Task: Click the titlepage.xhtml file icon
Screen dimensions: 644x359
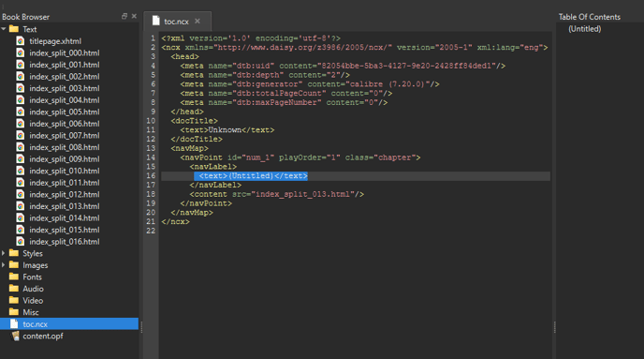Action: point(21,41)
